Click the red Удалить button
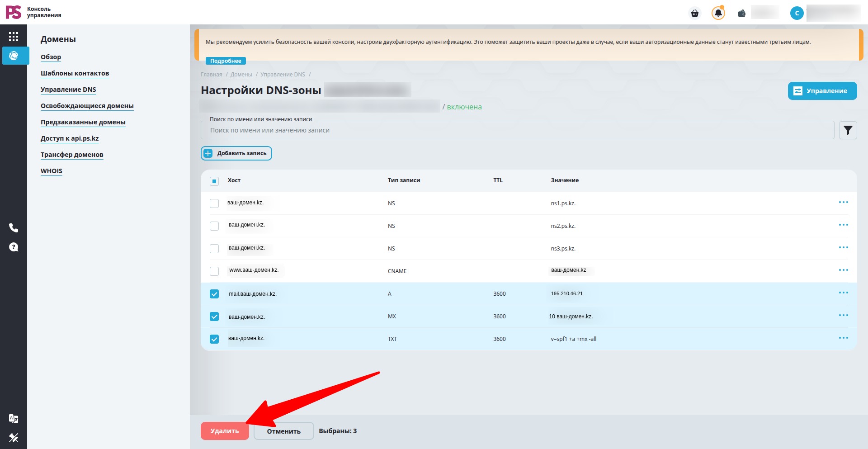The image size is (868, 449). coord(225,431)
